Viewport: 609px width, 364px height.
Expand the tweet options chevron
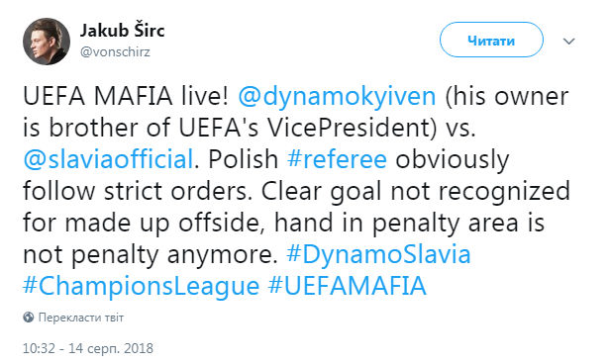(568, 41)
